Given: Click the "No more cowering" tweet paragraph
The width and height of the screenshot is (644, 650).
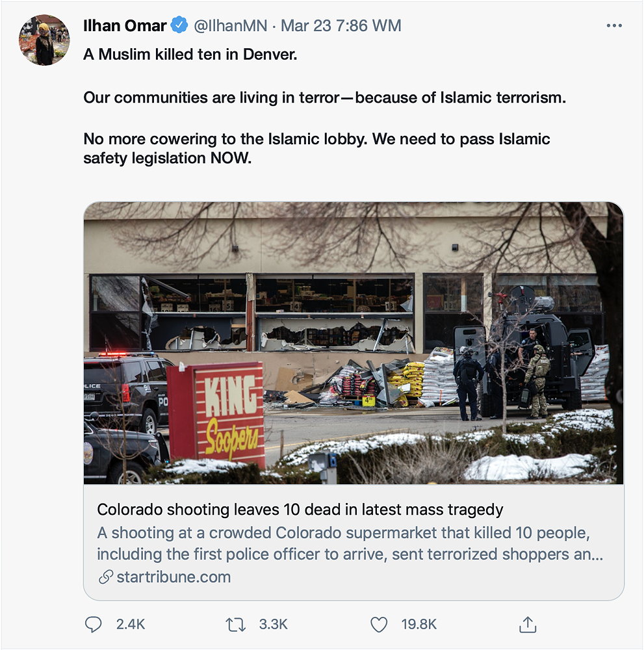Looking at the screenshot, I should [316, 148].
